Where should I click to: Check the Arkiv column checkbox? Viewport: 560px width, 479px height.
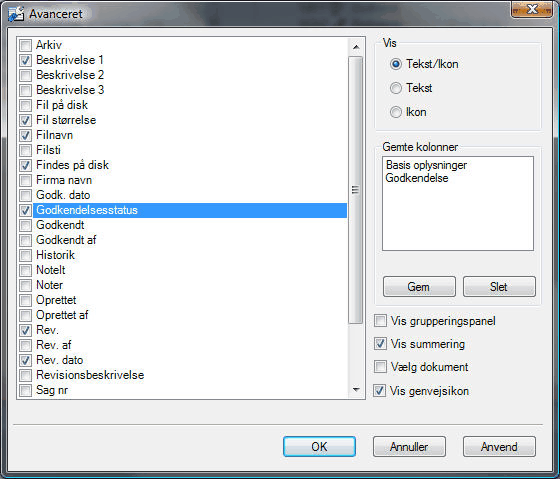[x=25, y=45]
